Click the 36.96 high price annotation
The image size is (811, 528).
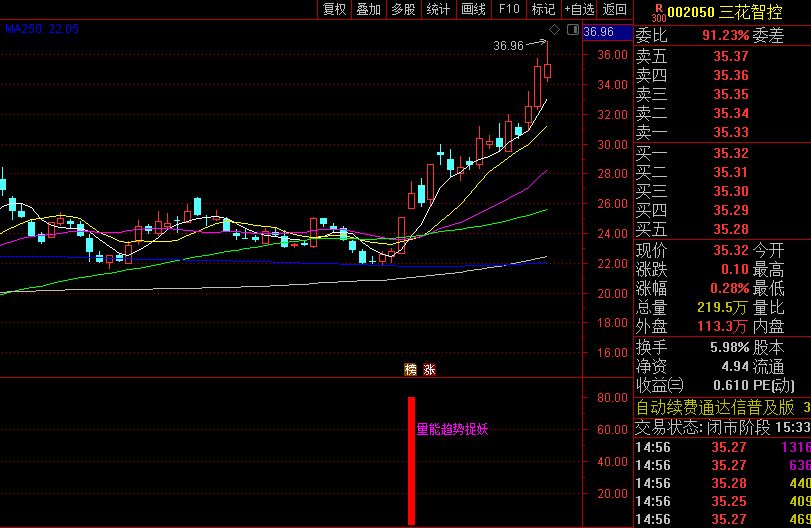(x=508, y=46)
